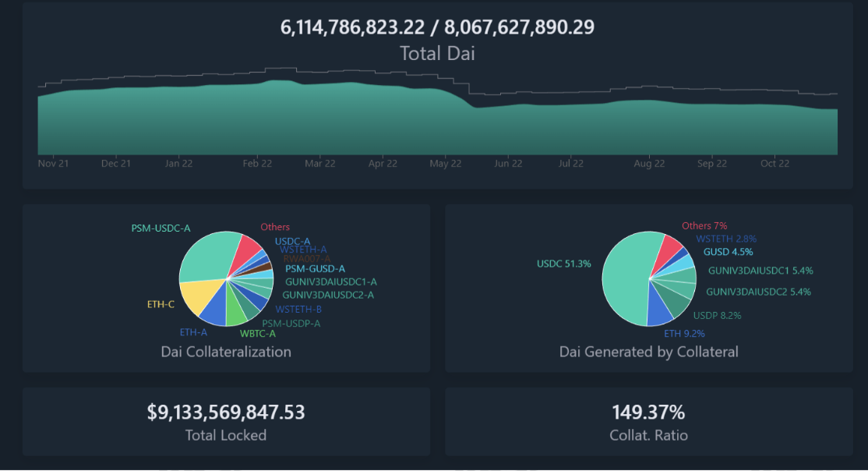Select the USDC 51.3% label
Screen dimensions: 868x471
click(x=564, y=264)
